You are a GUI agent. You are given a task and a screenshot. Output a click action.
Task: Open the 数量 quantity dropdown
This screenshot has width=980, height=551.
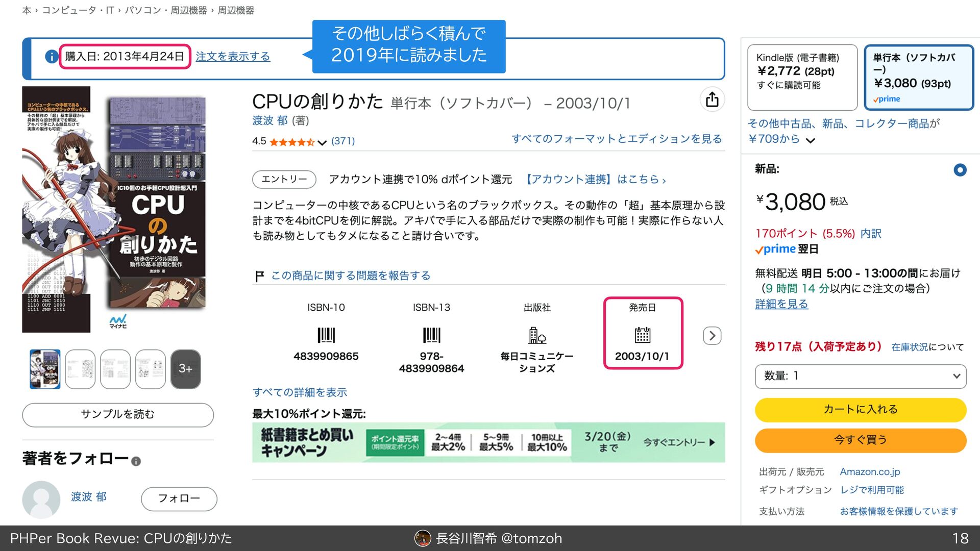[x=860, y=376]
